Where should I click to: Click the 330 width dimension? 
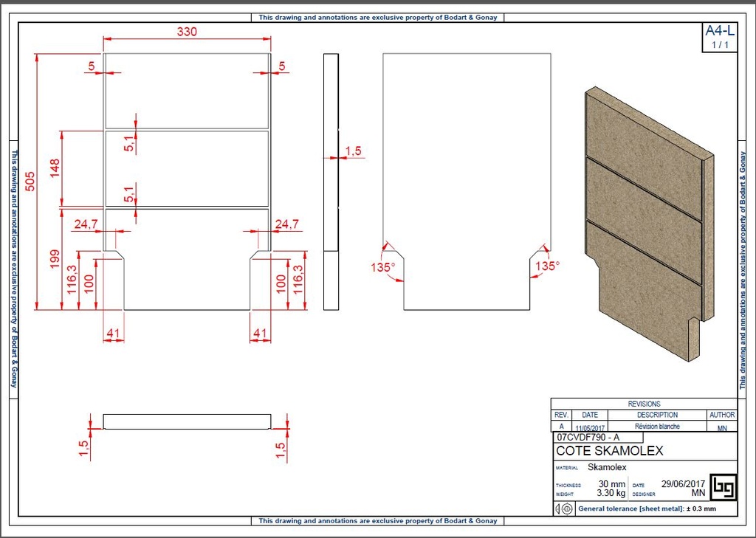coord(187,32)
